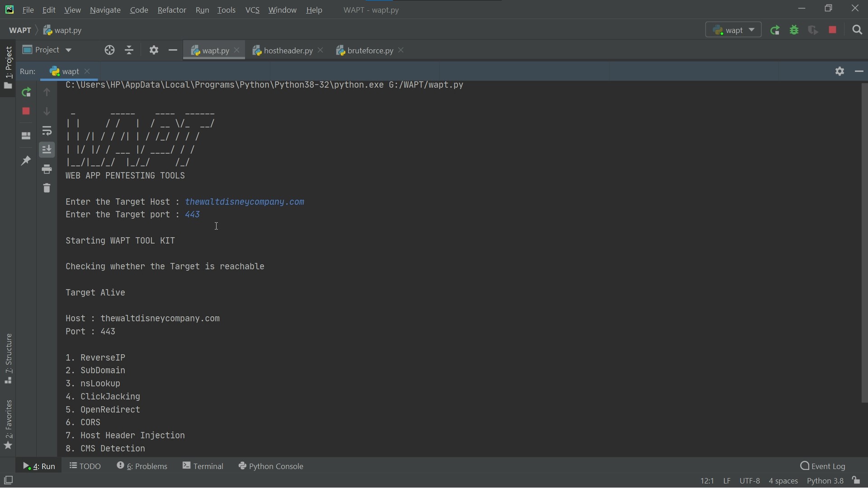
Task: Click entered host thewaltdisneycompany.com input
Action: [x=245, y=202]
